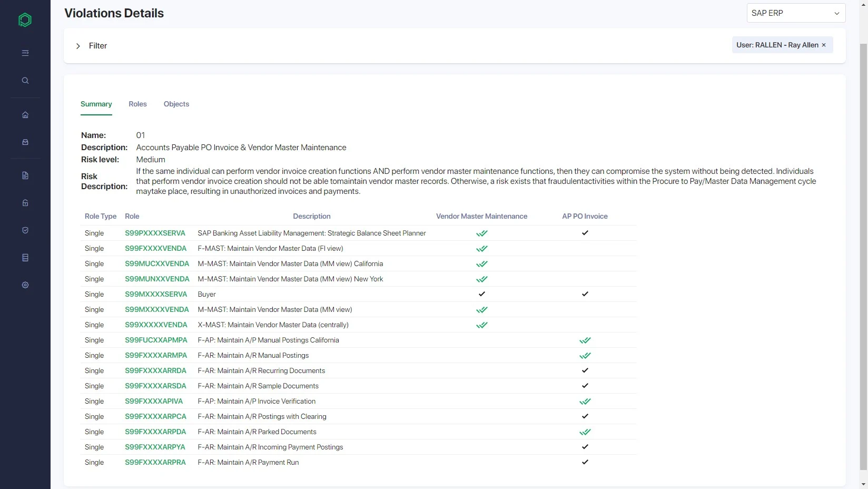This screenshot has width=868, height=489.
Task: Click Vendor Master double-check for S99PXXXXSERVA
Action: click(x=482, y=233)
